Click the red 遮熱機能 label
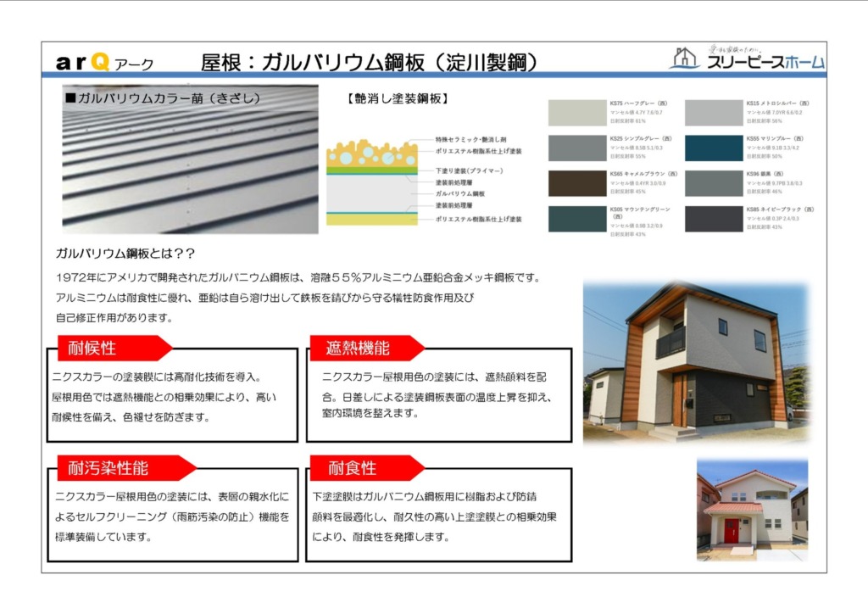Image resolution: width=868 pixels, height=614 pixels. [x=367, y=348]
